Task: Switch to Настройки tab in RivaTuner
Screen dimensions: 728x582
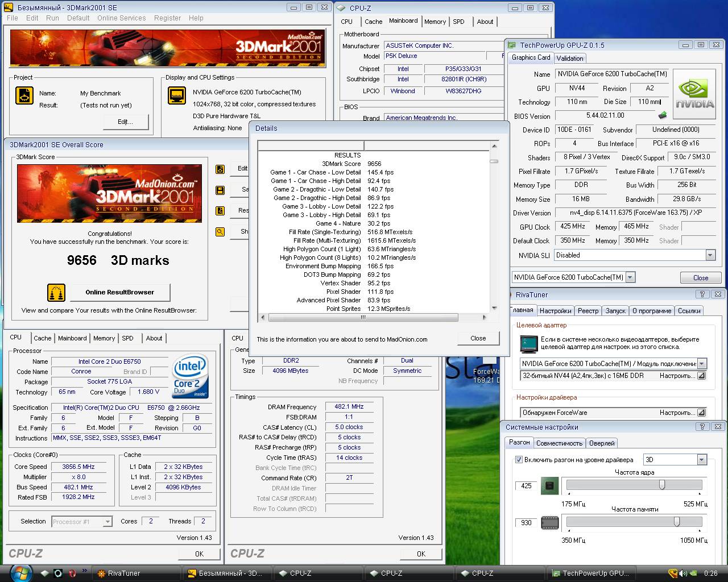Action: click(x=556, y=311)
